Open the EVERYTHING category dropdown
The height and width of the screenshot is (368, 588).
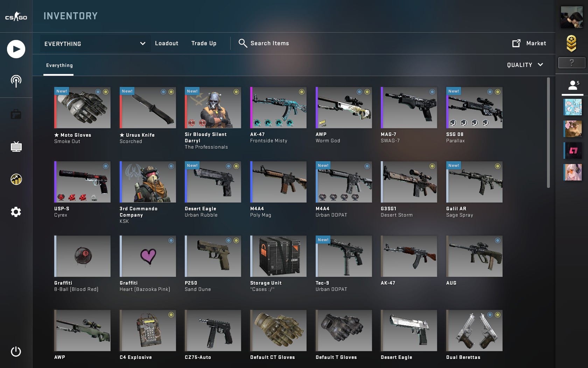pyautogui.click(x=95, y=44)
